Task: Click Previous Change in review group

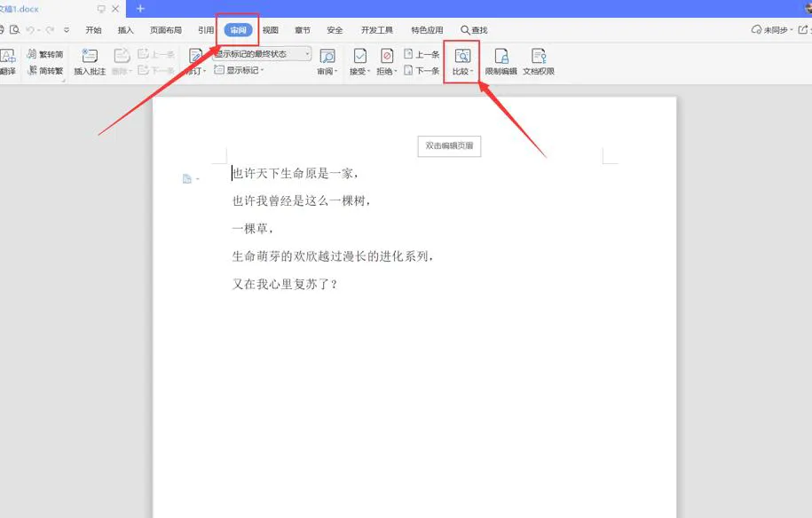Action: coord(421,54)
